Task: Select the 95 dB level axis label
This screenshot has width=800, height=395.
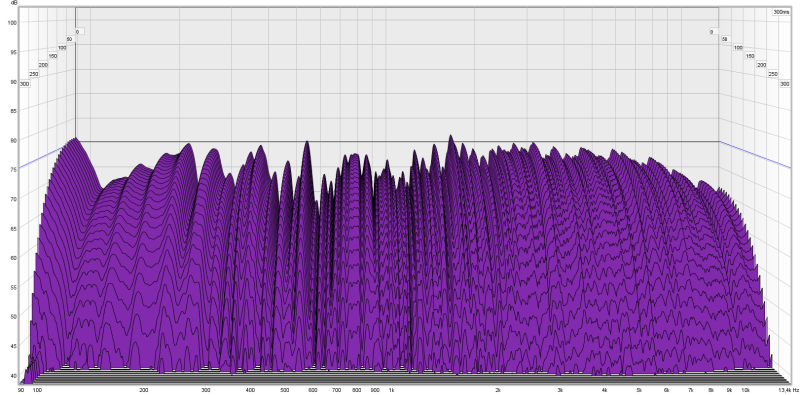Action: point(14,52)
